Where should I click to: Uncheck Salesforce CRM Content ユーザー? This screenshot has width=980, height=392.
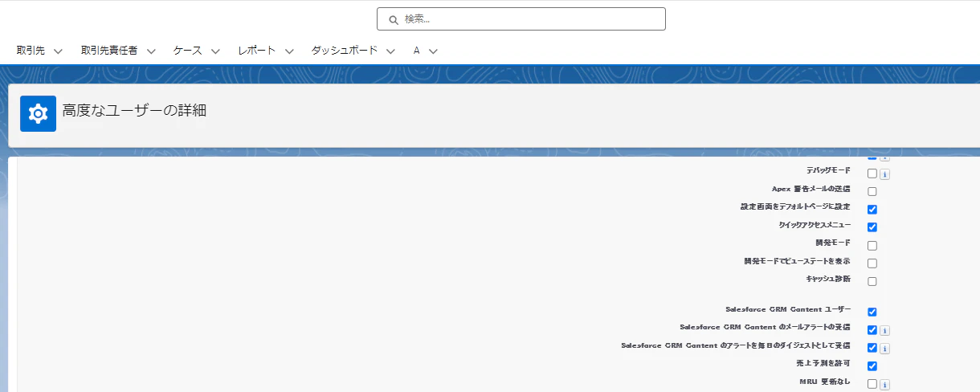tap(872, 312)
